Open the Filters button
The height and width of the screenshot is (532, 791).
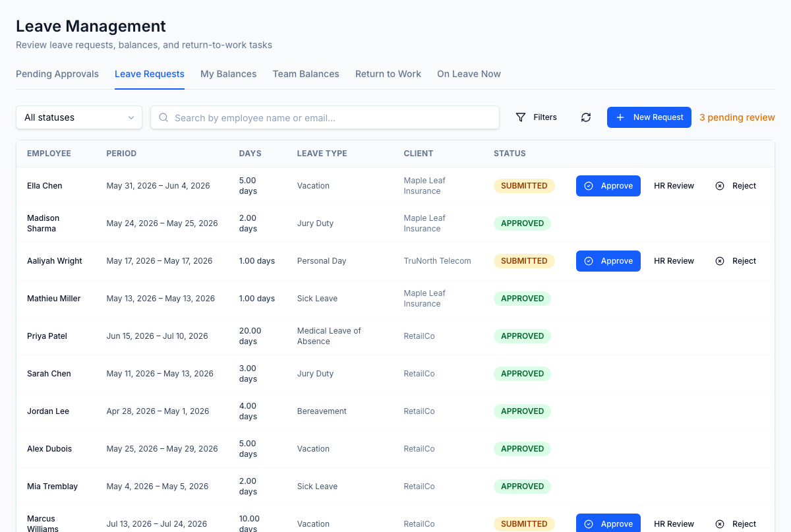(536, 117)
